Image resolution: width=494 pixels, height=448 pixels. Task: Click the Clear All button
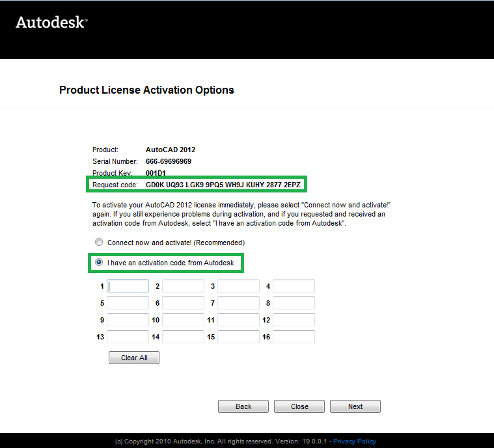134,358
